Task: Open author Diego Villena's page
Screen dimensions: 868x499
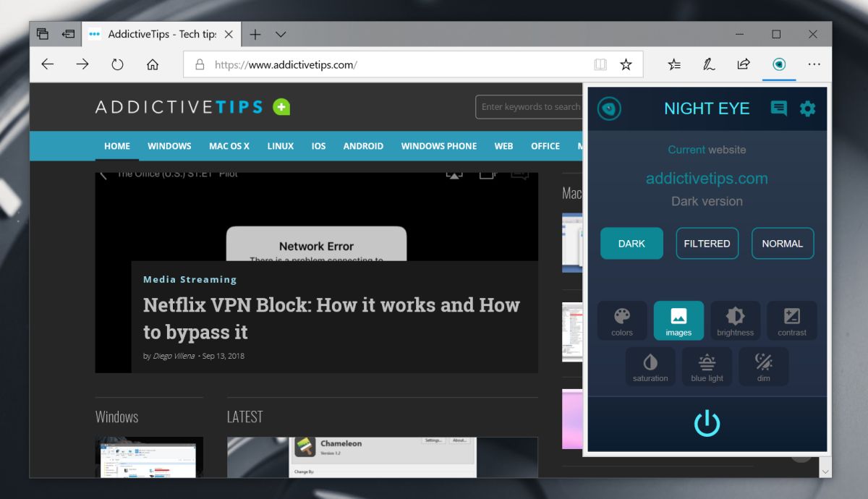Action: click(174, 356)
